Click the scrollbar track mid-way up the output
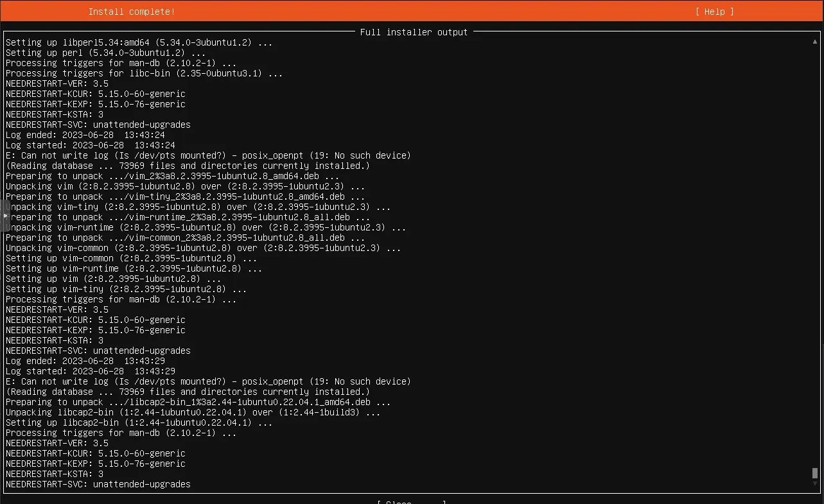Image resolution: width=824 pixels, height=504 pixels. (x=815, y=257)
